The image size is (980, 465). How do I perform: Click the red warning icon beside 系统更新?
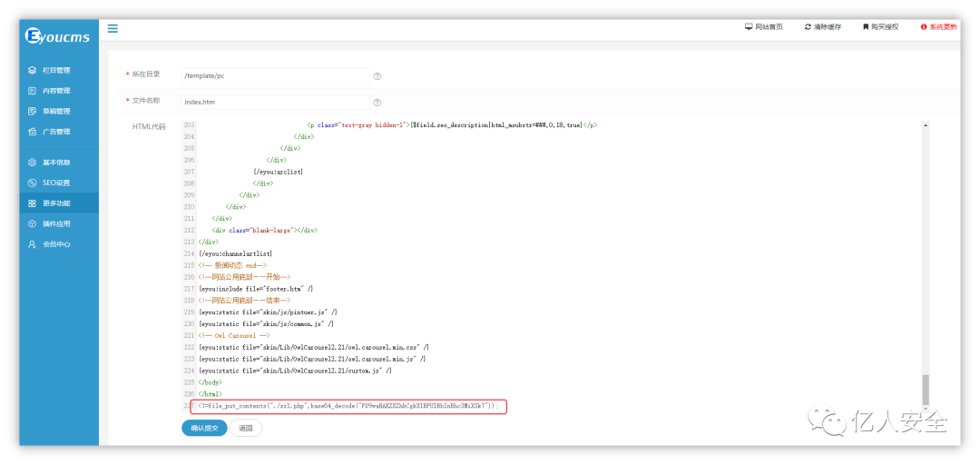coord(924,27)
